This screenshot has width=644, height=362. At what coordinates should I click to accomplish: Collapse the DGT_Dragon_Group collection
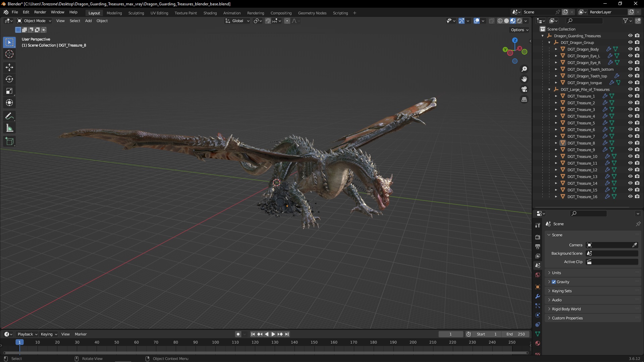pyautogui.click(x=549, y=43)
